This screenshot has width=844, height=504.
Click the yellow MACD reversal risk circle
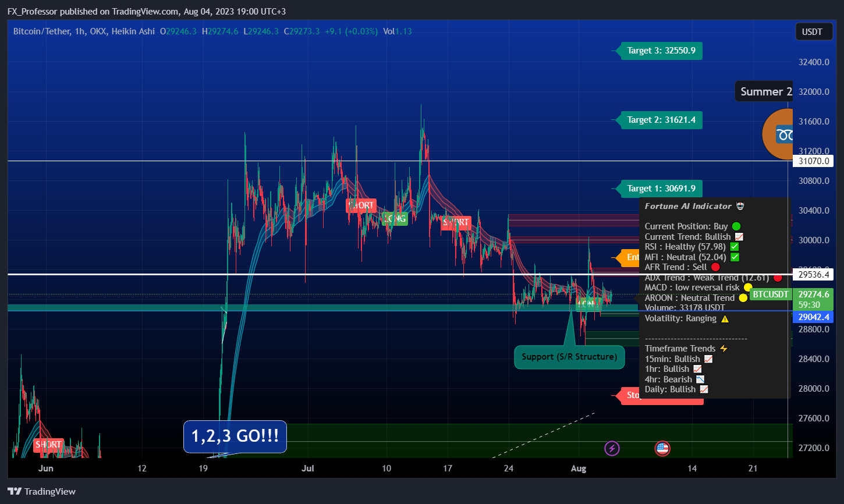[748, 288]
